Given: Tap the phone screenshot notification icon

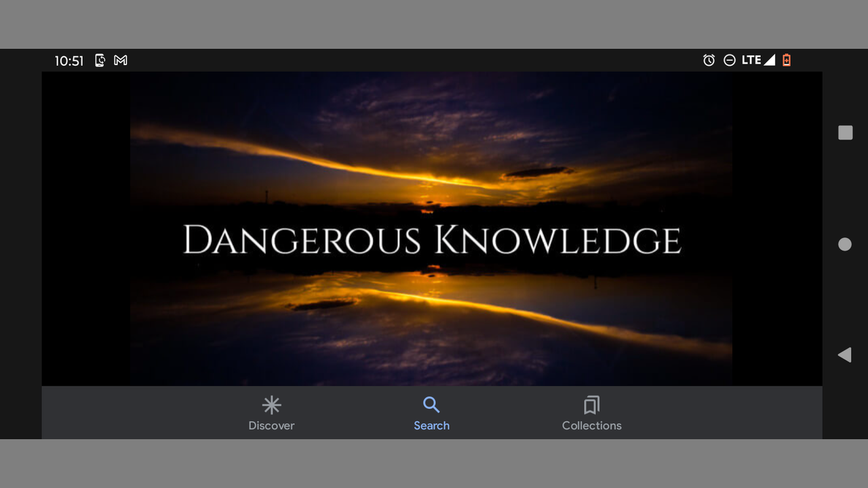Looking at the screenshot, I should [x=100, y=60].
